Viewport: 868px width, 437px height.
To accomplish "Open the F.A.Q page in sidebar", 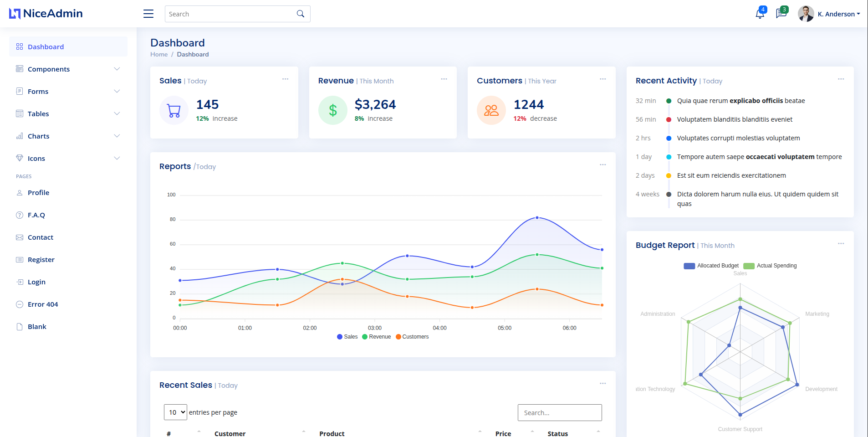I will point(36,215).
